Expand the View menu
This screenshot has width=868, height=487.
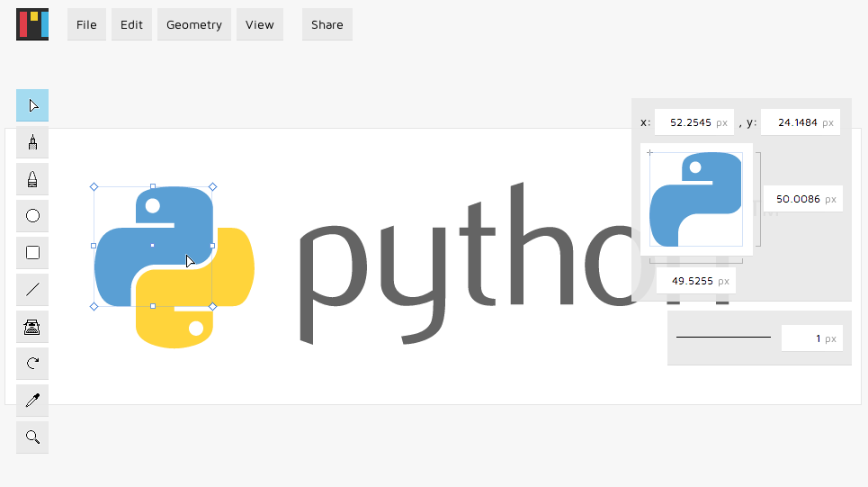point(259,25)
